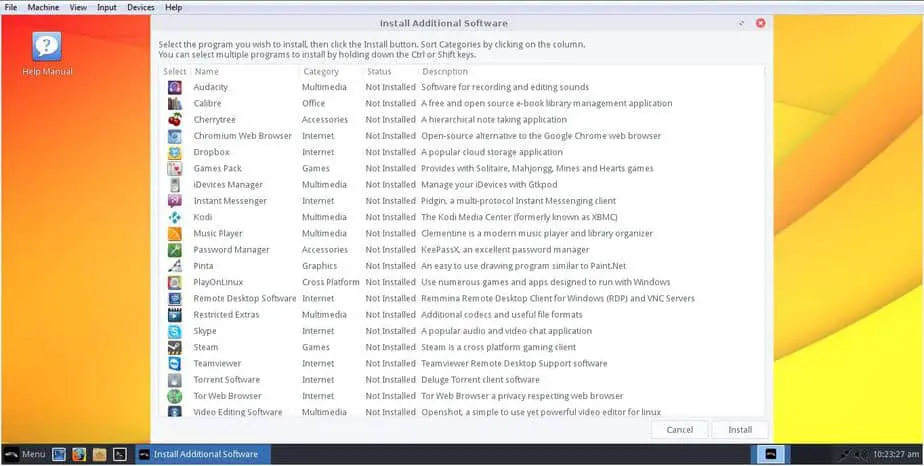This screenshot has width=924, height=466.
Task: Click the workspace switcher in the taskbar
Action: [770, 454]
